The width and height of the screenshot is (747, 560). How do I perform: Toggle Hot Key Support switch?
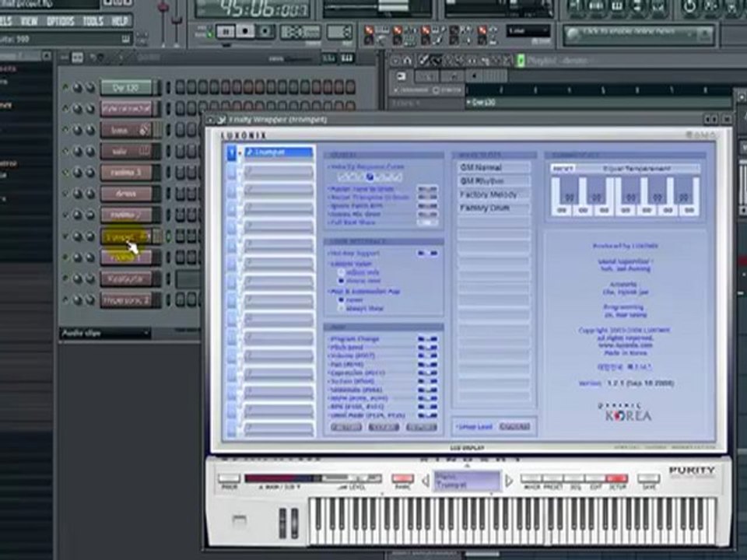click(x=427, y=254)
